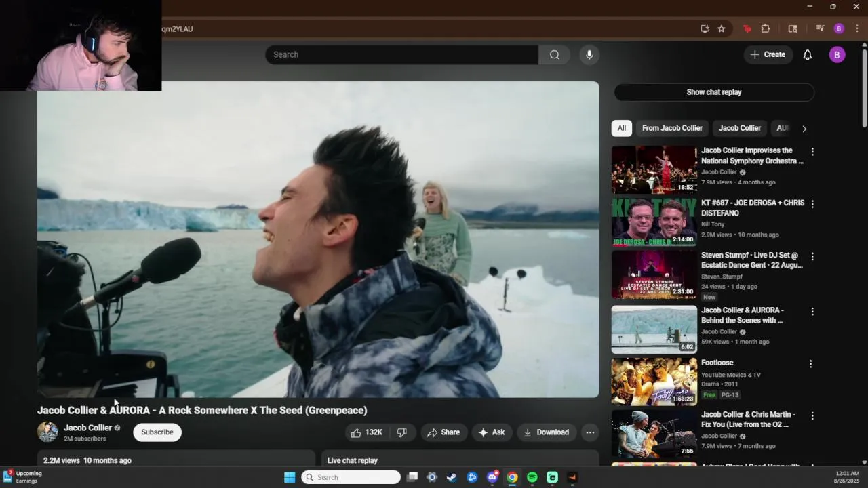Dislike the video with thumbs down

(x=401, y=432)
